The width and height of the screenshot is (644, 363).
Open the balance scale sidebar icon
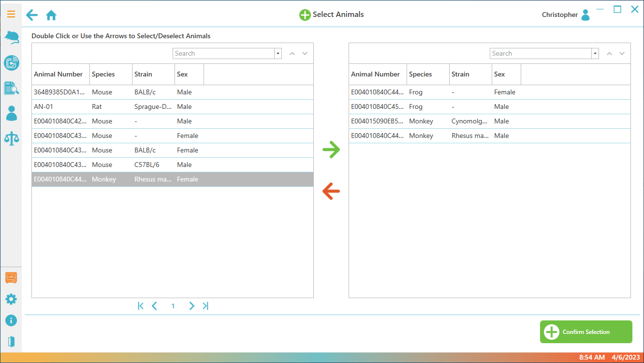click(x=11, y=138)
